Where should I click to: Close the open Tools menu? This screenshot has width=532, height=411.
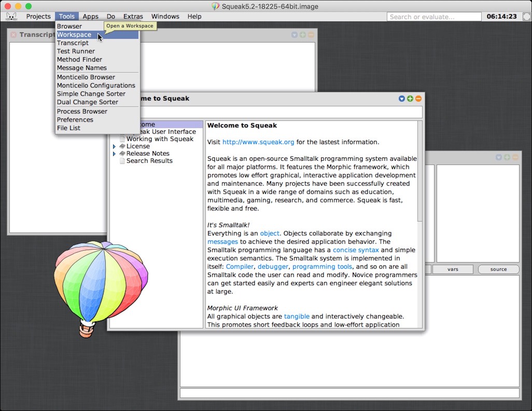tap(66, 16)
